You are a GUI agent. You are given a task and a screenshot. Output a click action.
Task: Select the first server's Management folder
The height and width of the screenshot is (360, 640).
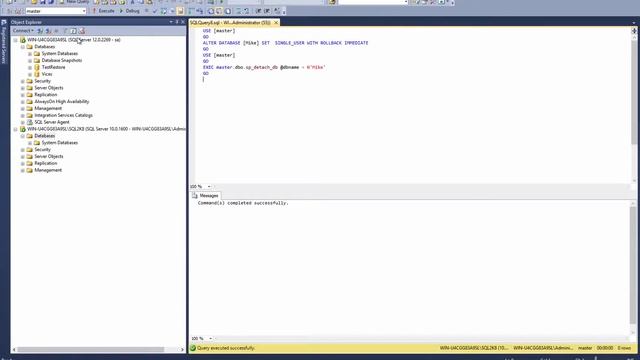click(x=48, y=109)
